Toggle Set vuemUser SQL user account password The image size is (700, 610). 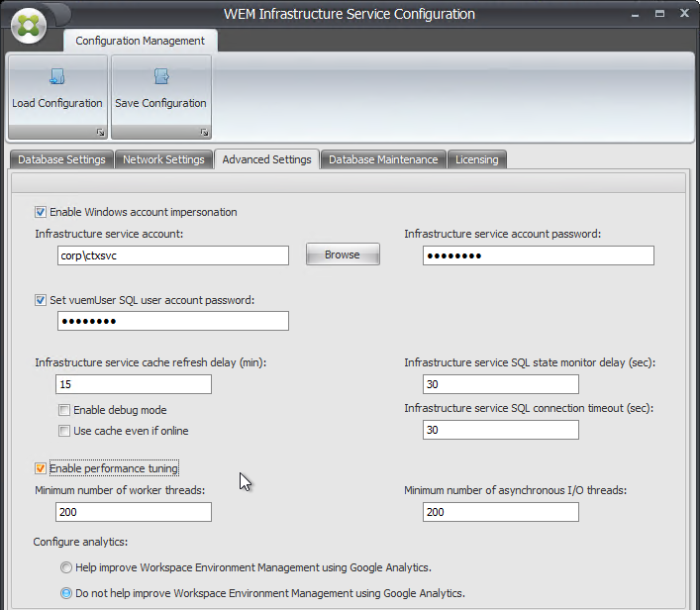[41, 300]
